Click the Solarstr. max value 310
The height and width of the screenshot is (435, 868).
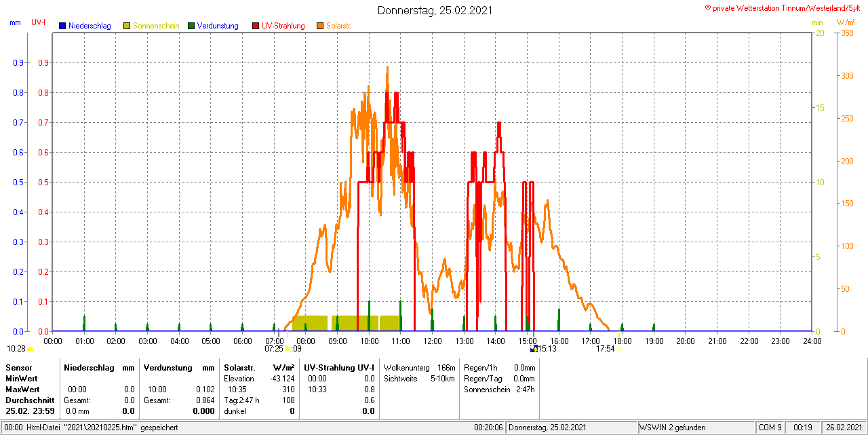(288, 390)
